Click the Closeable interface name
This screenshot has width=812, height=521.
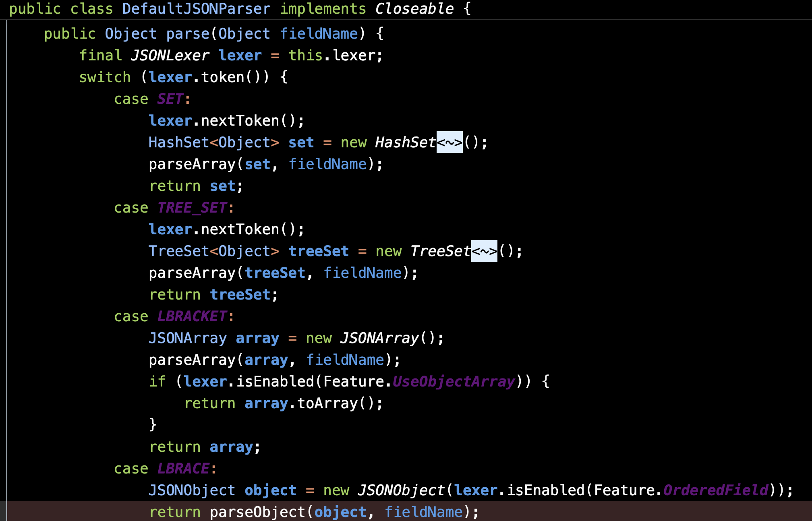pos(414,9)
